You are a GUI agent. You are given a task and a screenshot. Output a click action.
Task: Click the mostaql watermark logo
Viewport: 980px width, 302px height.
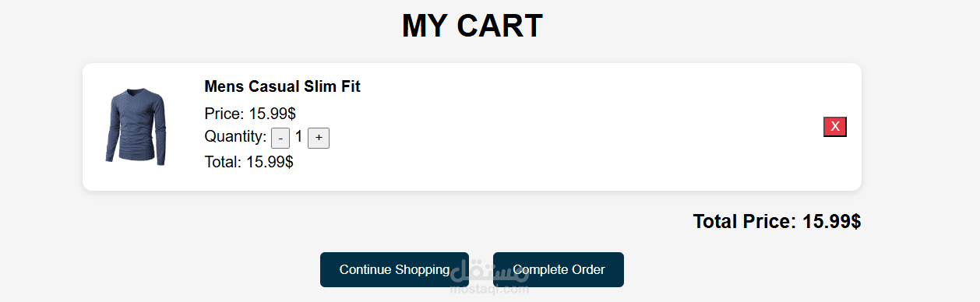point(491,272)
